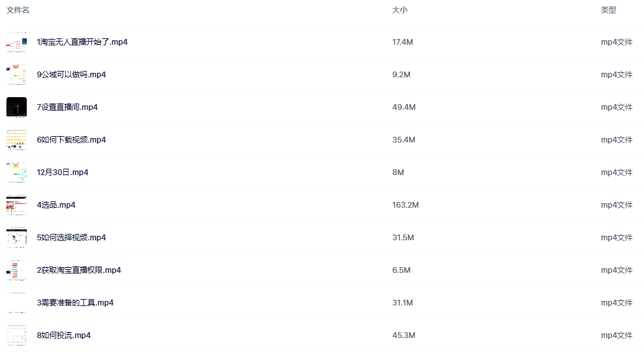Click thumbnail of 4选品.mp4

tap(17, 205)
